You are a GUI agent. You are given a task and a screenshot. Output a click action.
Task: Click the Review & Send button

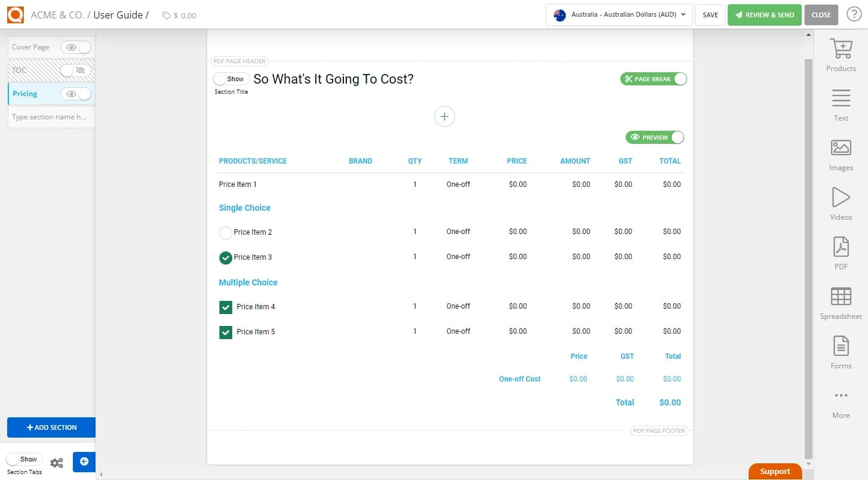click(765, 14)
